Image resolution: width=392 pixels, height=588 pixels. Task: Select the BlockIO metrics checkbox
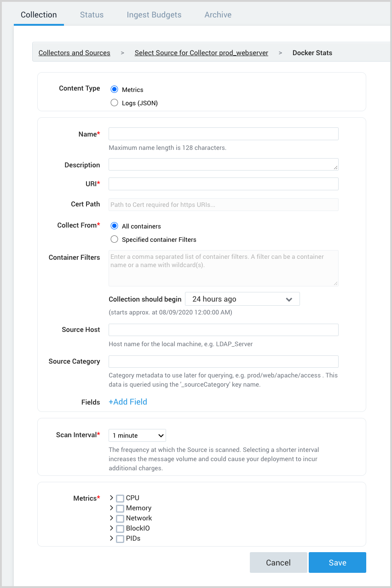[120, 529]
